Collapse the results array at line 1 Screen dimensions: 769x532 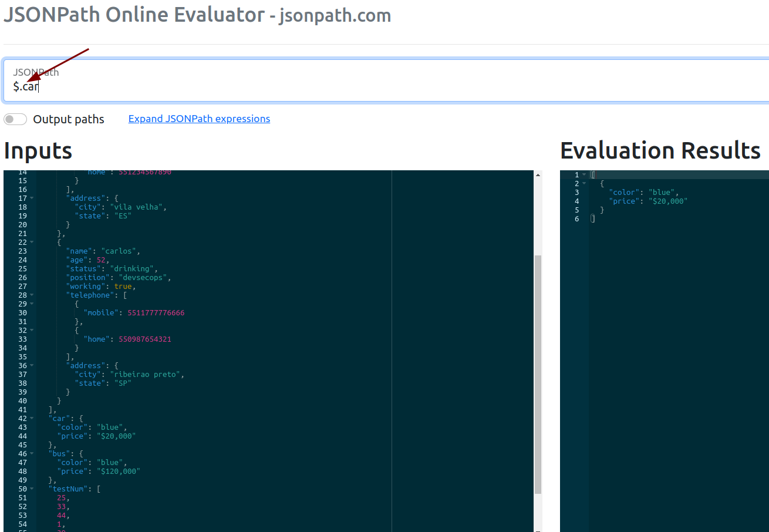click(x=584, y=175)
